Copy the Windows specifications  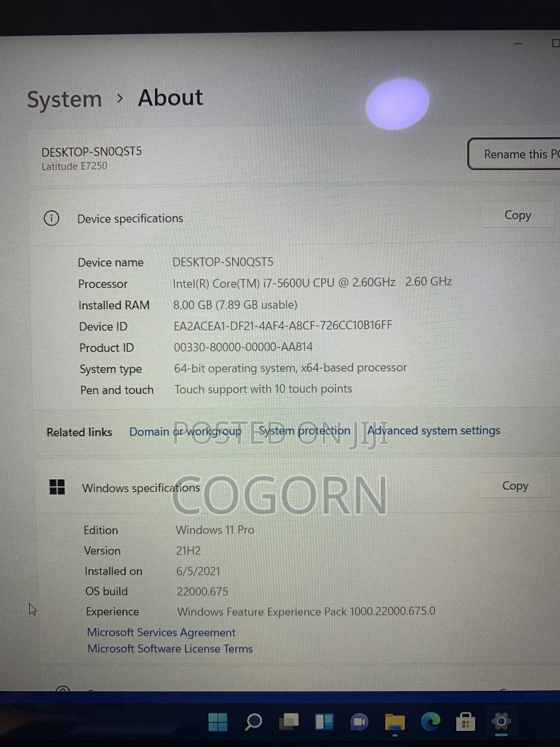(x=515, y=486)
